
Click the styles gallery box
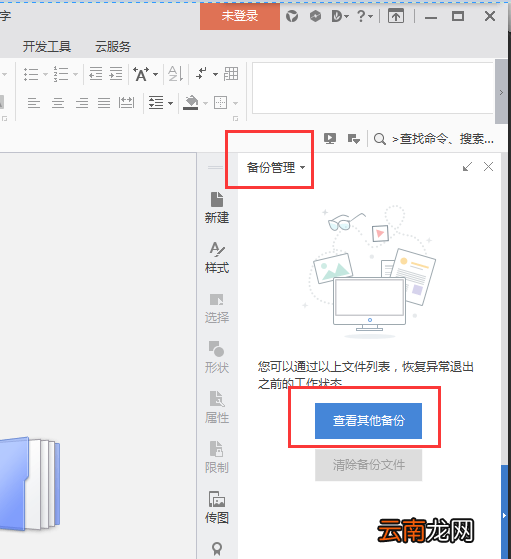(x=373, y=88)
